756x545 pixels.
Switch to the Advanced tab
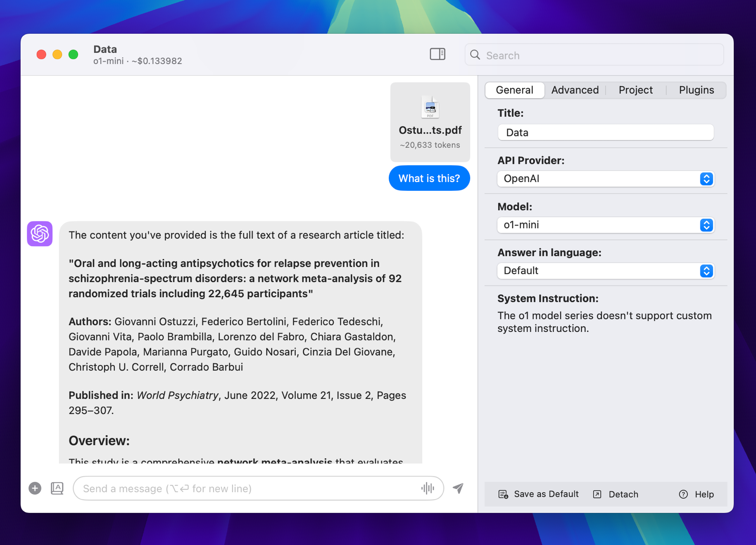575,90
